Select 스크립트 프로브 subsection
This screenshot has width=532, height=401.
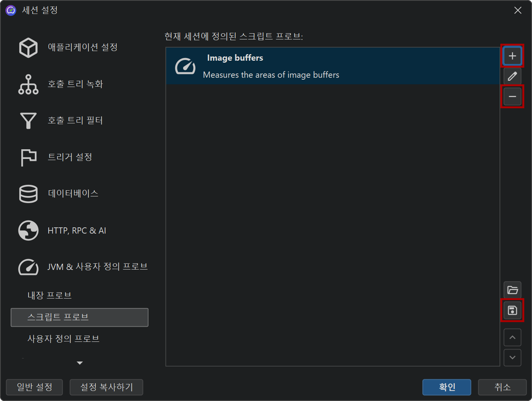[x=80, y=317]
